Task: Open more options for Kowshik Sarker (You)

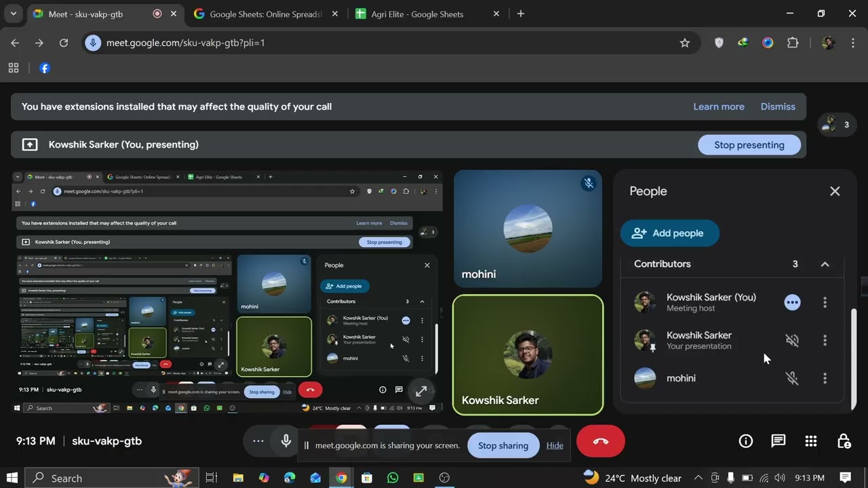Action: (x=825, y=302)
